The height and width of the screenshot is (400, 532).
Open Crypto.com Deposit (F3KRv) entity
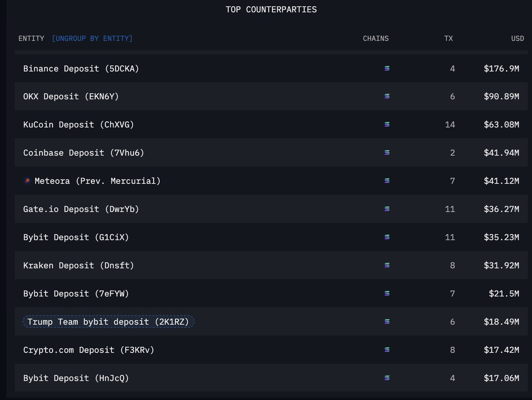coord(89,350)
